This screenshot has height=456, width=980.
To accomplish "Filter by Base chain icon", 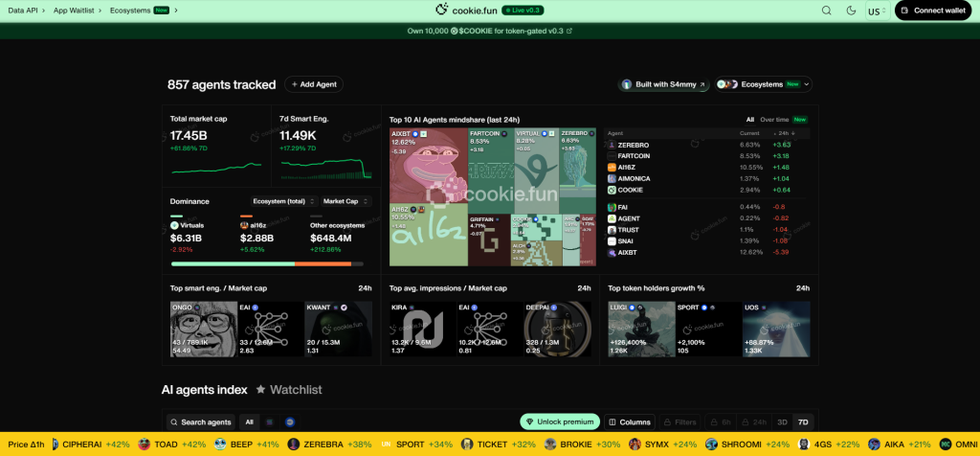I will point(289,422).
